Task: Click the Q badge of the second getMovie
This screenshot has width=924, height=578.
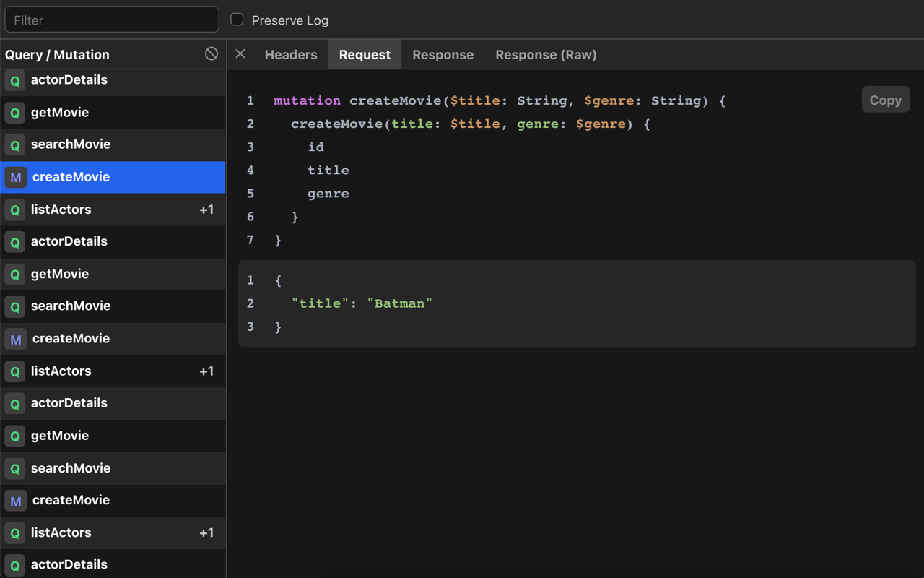Action: pos(14,274)
